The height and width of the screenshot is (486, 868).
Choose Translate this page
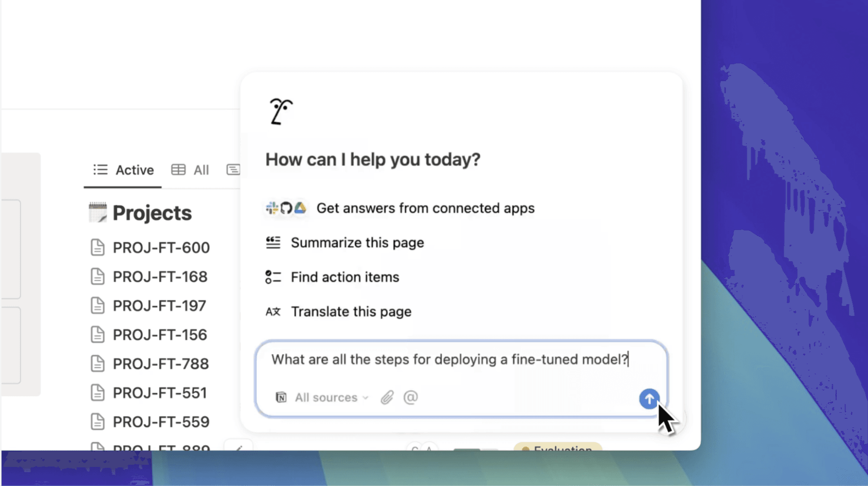pos(351,312)
